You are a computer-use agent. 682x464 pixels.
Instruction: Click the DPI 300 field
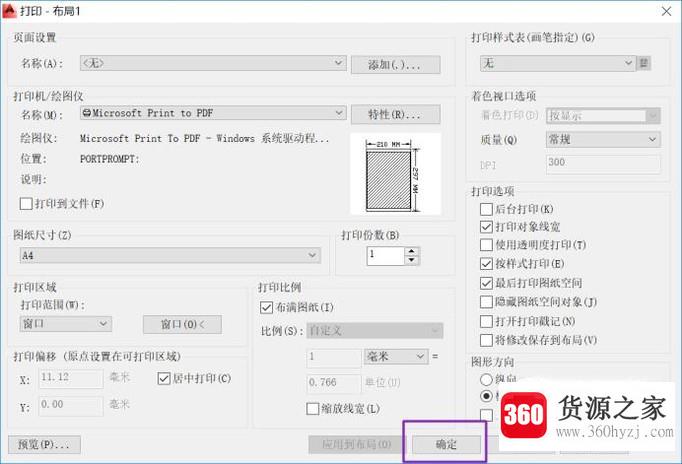click(x=603, y=164)
